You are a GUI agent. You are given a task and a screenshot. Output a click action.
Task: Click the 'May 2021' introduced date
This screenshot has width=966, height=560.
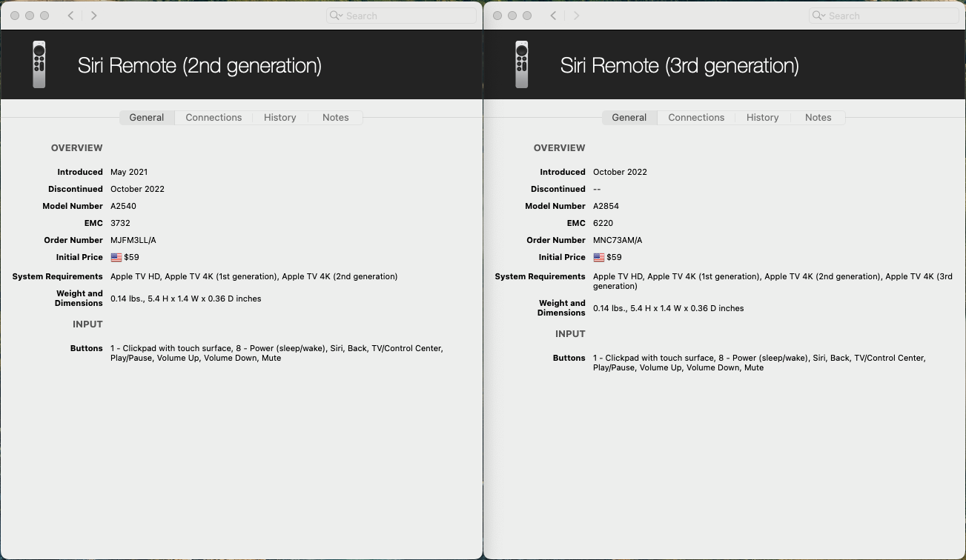tap(129, 172)
